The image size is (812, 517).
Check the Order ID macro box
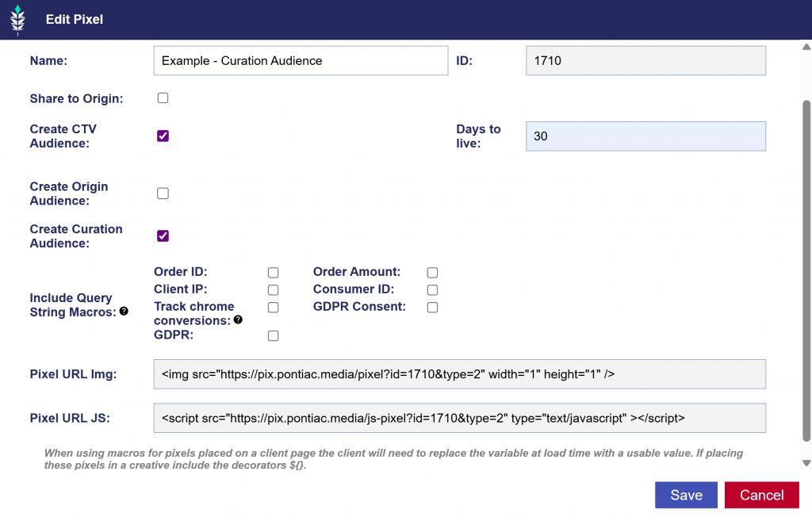tap(273, 273)
